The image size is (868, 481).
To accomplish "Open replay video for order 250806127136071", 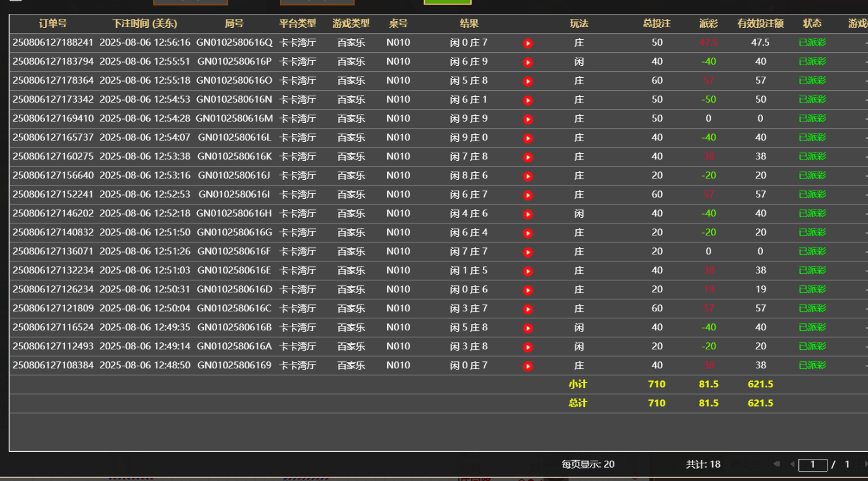I will tap(527, 251).
